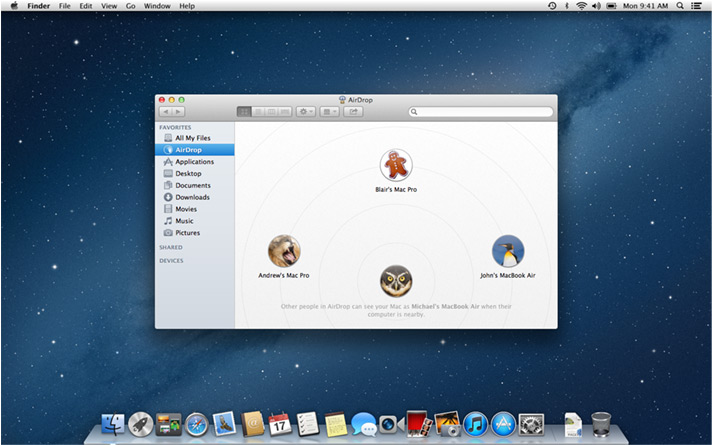Viewport: 720px width, 445px height.
Task: Open the App Store Dock icon
Action: click(x=503, y=424)
